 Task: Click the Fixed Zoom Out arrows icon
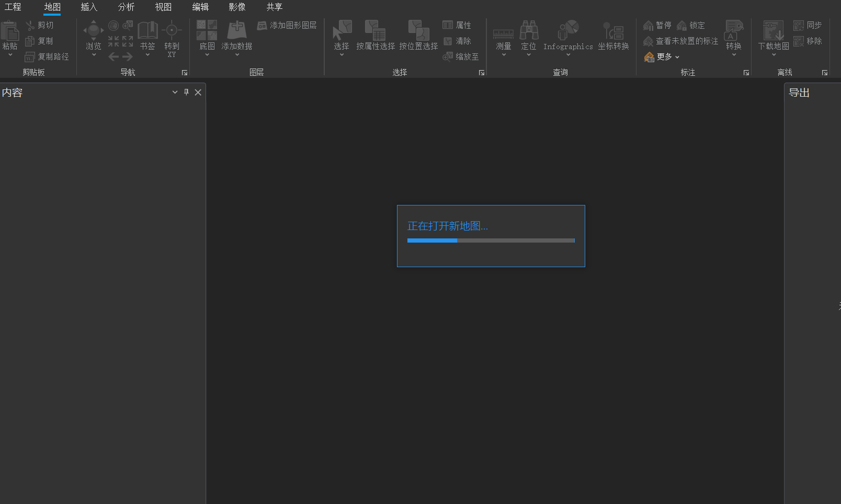(x=128, y=41)
